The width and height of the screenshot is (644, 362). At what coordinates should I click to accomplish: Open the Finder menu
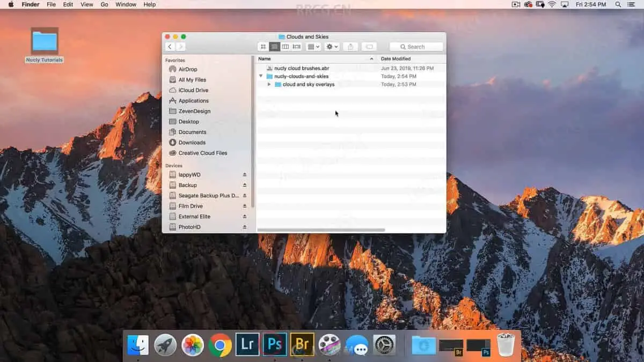pyautogui.click(x=31, y=4)
